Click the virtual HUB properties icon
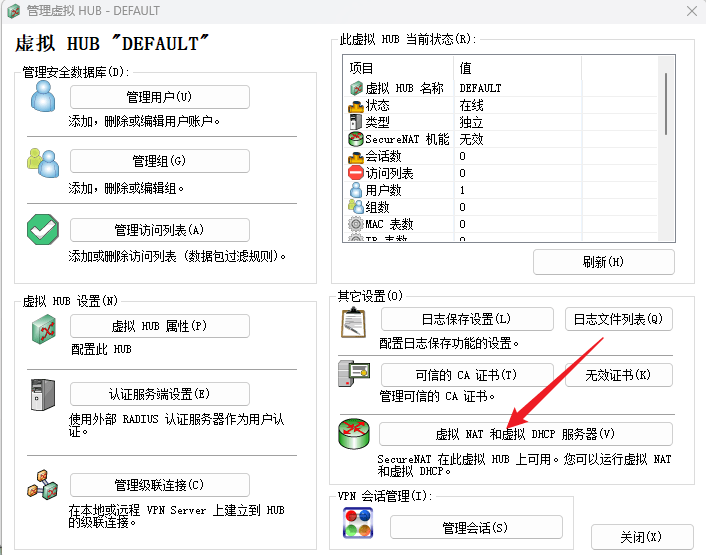Image resolution: width=706 pixels, height=555 pixels. pyautogui.click(x=43, y=327)
